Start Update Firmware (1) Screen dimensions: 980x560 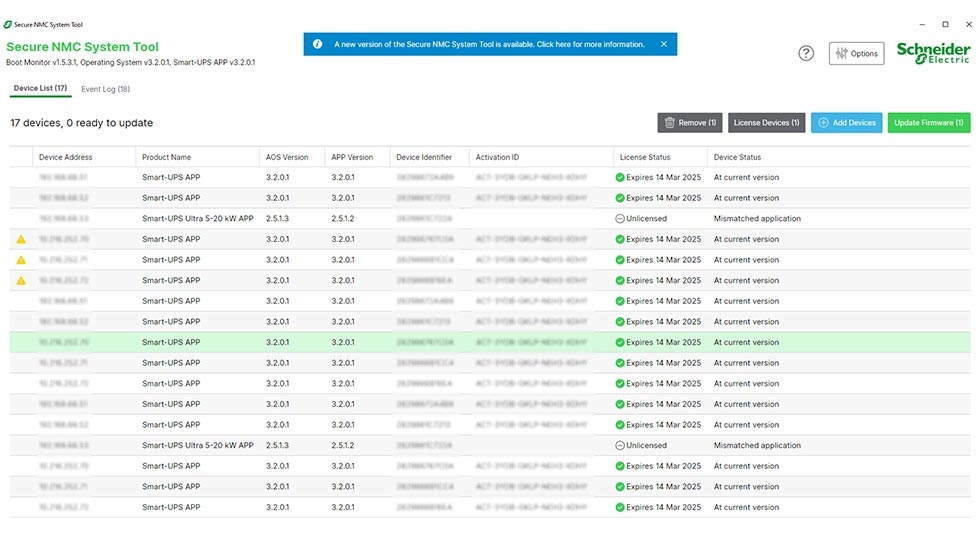click(928, 123)
